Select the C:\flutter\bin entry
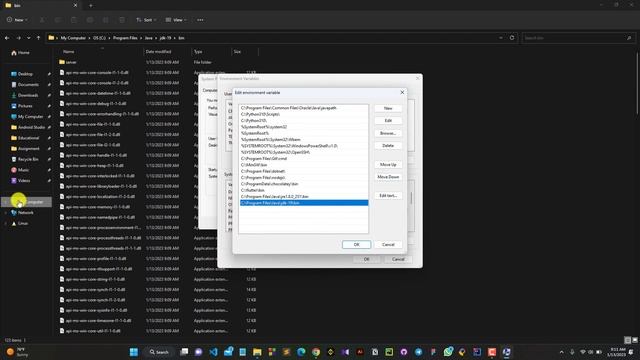The width and height of the screenshot is (640, 360). pyautogui.click(x=304, y=190)
